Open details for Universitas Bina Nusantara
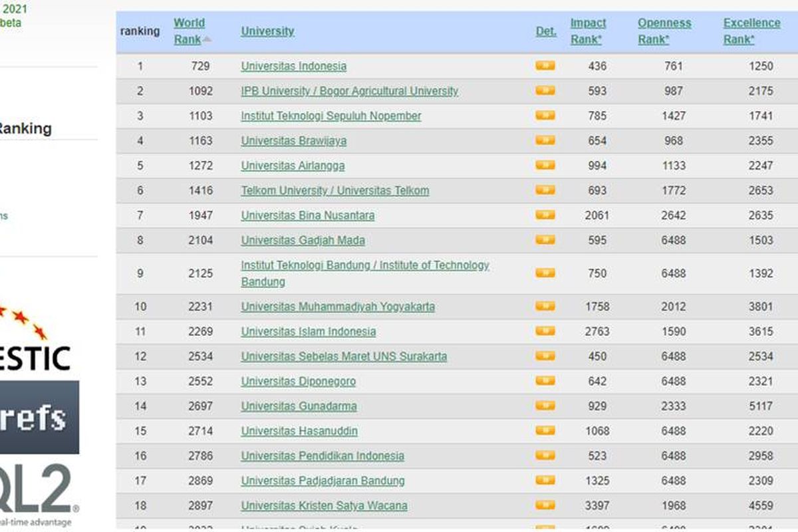 tap(545, 215)
